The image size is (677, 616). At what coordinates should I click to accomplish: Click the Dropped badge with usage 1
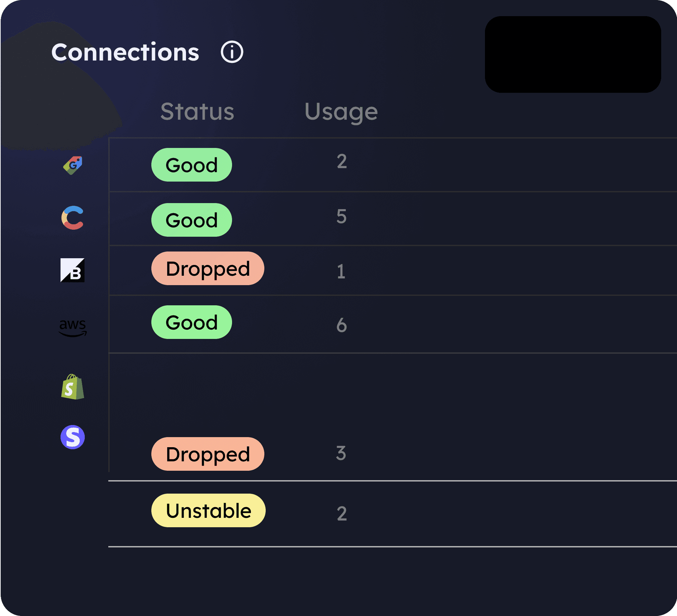pyautogui.click(x=208, y=268)
